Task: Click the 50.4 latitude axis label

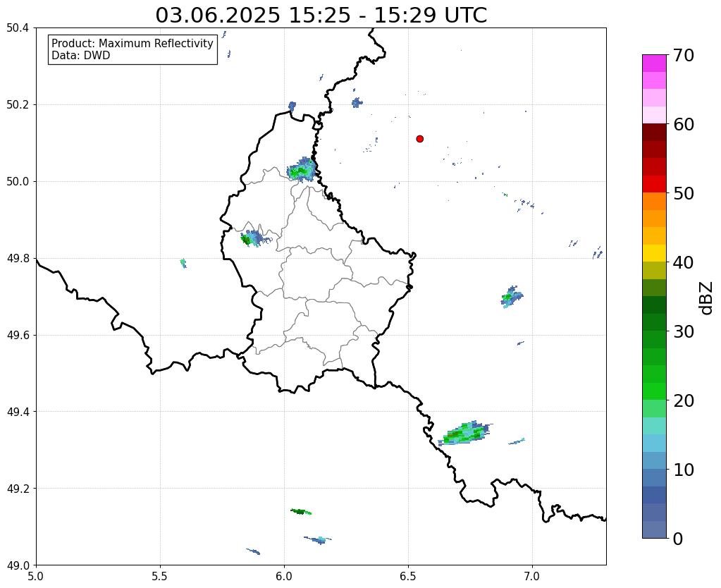Action: pos(18,27)
